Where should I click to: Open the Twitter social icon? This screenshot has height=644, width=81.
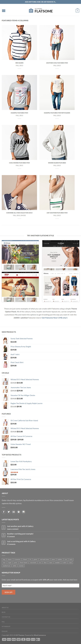coord(9,512)
